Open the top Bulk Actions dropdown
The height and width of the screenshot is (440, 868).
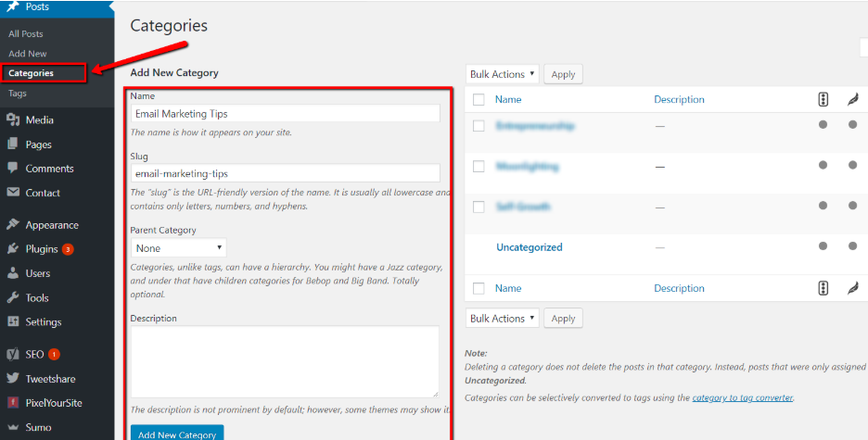point(502,74)
